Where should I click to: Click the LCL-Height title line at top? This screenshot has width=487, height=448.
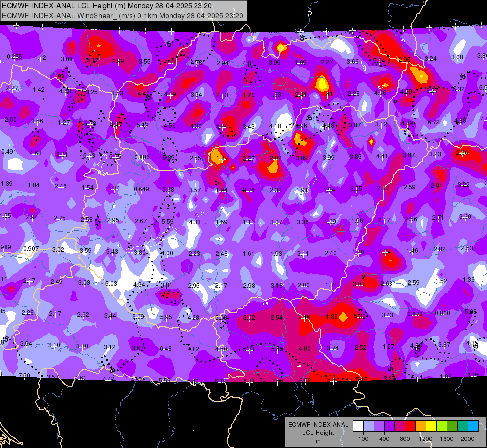(107, 6)
